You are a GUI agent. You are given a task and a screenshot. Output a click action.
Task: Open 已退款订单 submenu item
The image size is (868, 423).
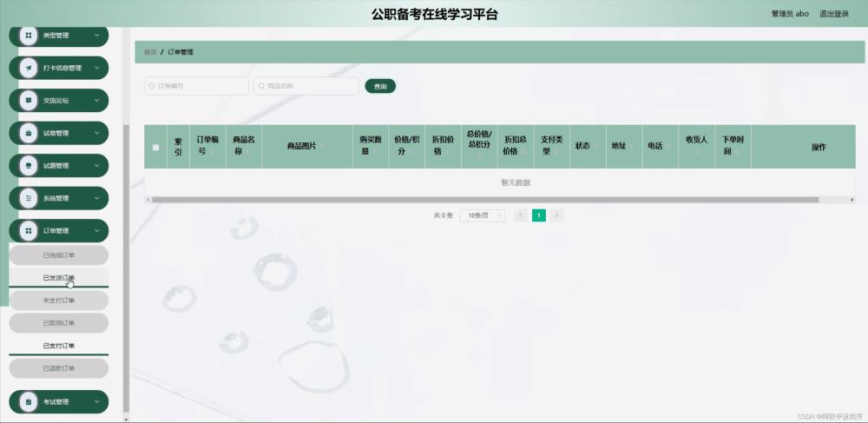tap(59, 368)
